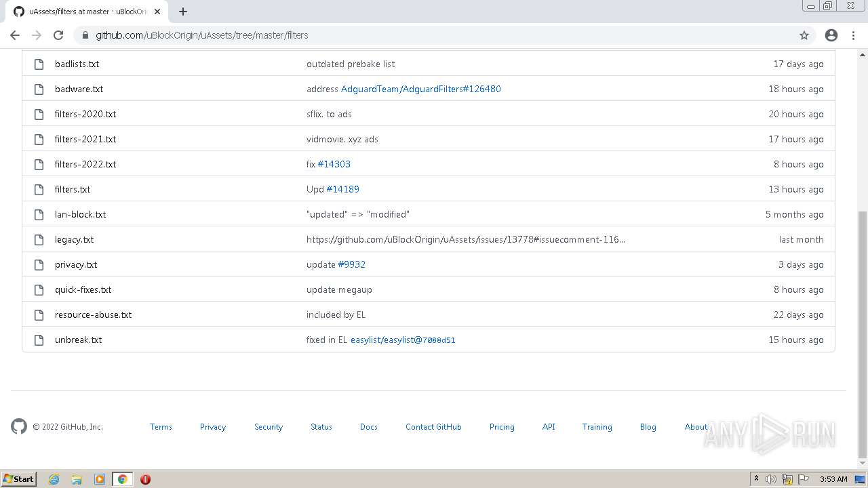Open issue #14189 link
This screenshot has height=488, width=868.
tap(343, 189)
